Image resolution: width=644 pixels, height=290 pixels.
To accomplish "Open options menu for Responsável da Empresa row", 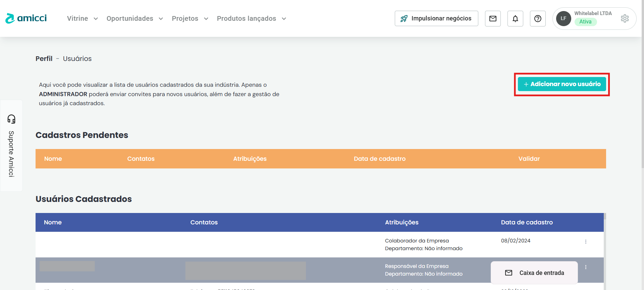I will click(586, 267).
